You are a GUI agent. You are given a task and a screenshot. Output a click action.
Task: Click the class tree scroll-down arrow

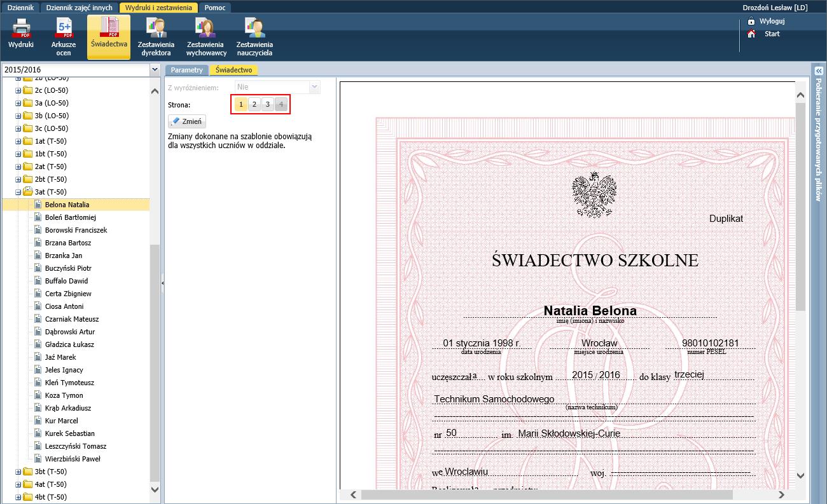coord(155,489)
